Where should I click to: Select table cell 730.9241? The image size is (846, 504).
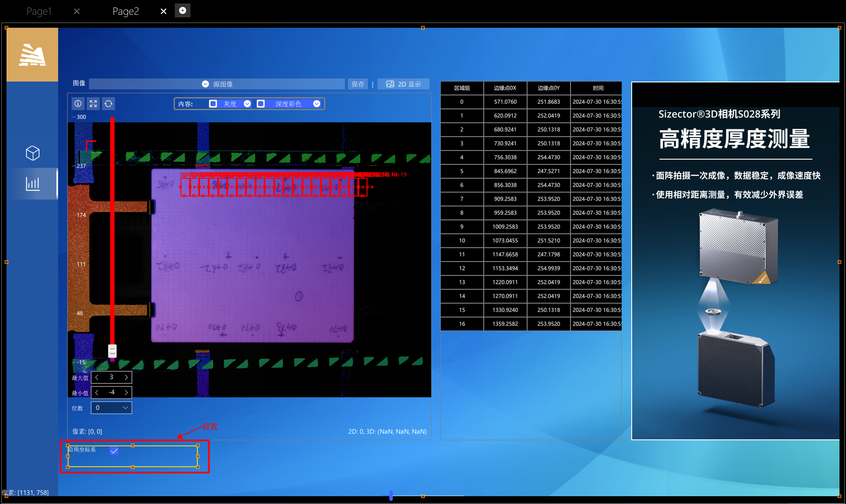point(505,144)
